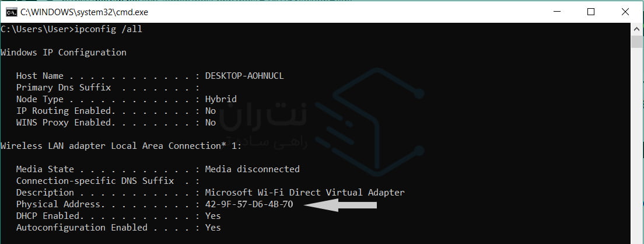Click the No value beside IP Routing Enabled
The height and width of the screenshot is (244, 644).
[x=211, y=111]
